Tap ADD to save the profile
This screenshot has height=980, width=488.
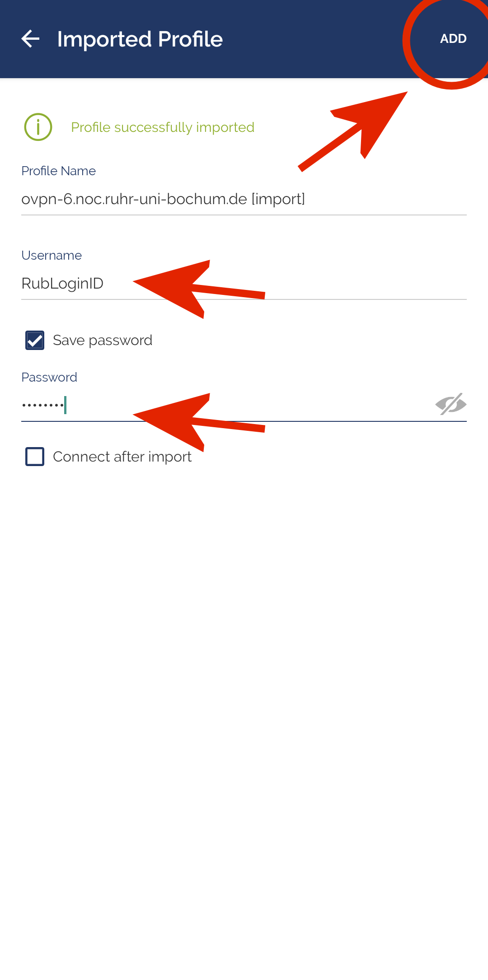pos(453,39)
